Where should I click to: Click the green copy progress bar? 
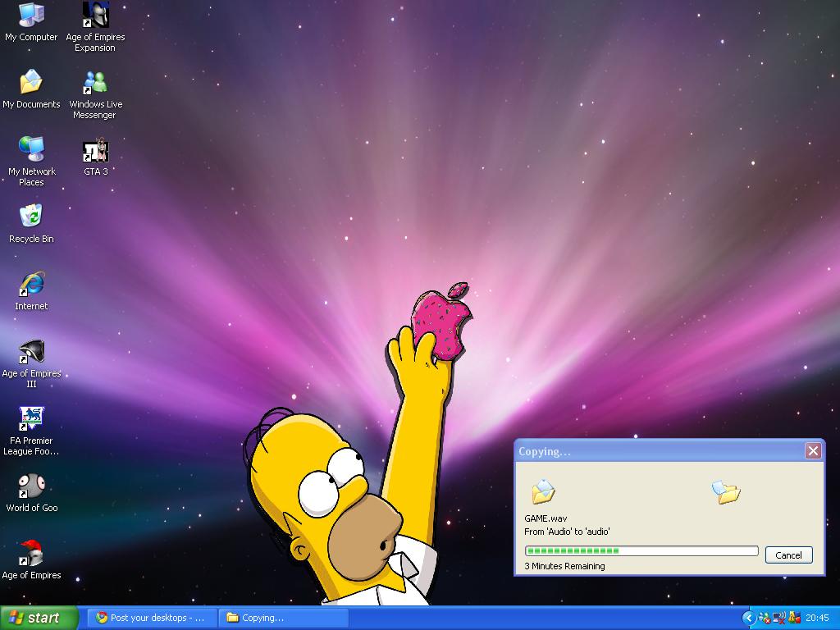tap(641, 550)
